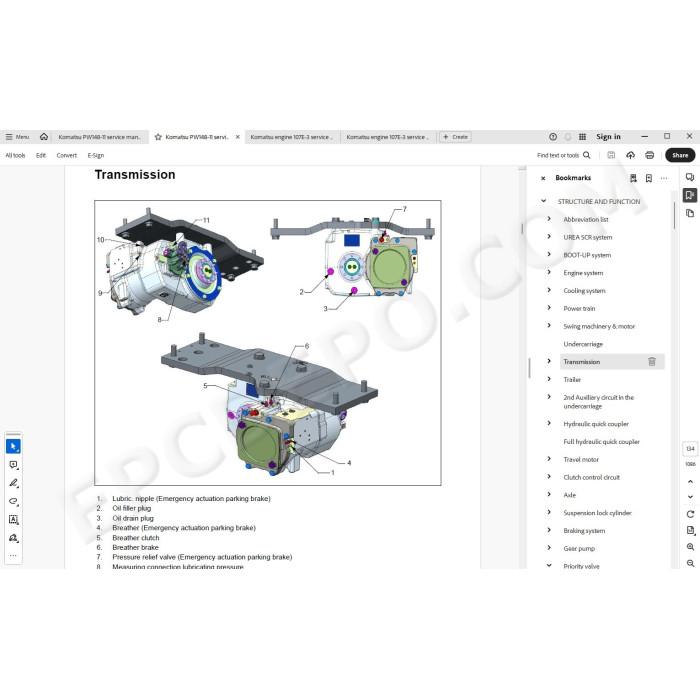Open the Edit menu
The height and width of the screenshot is (700, 700).
[x=41, y=155]
